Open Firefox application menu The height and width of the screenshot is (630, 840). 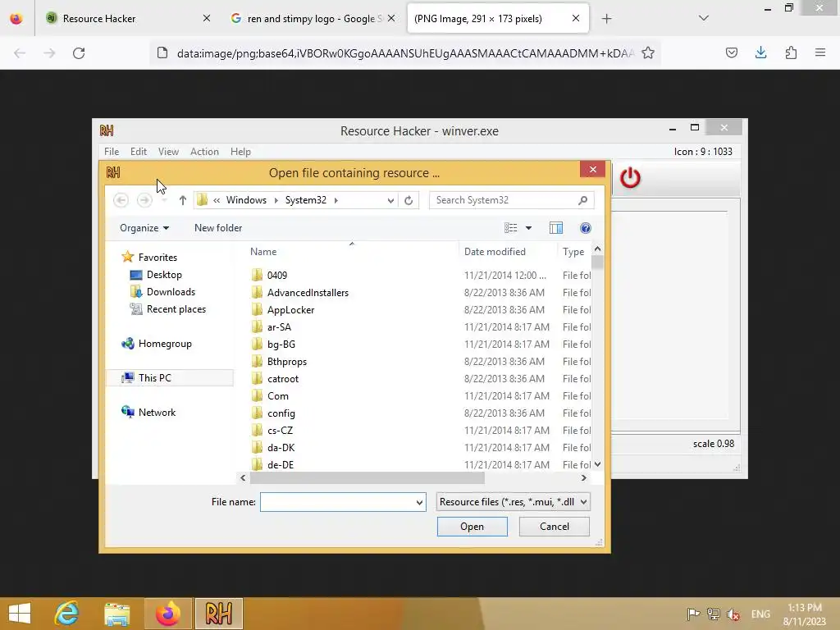click(820, 52)
